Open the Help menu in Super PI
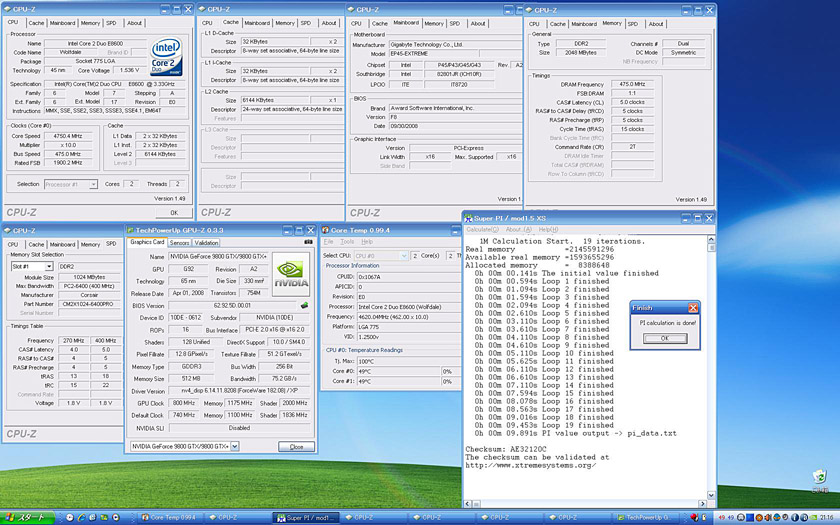The height and width of the screenshot is (525, 840). click(548, 229)
